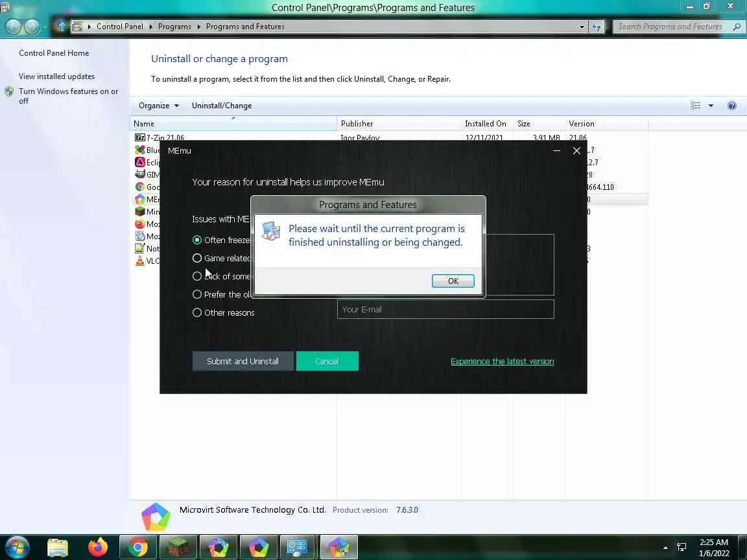Open Minecraft from the taskbar
The width and height of the screenshot is (747, 560).
click(178, 547)
